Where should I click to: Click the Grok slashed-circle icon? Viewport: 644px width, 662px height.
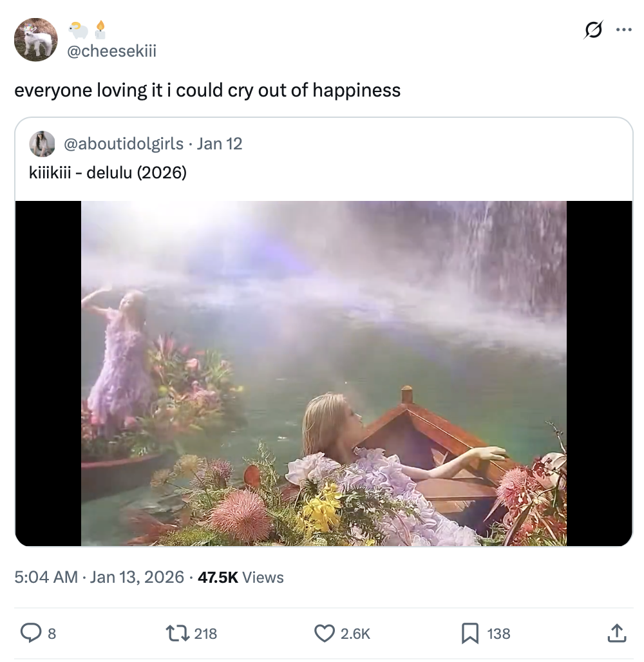coord(593,30)
